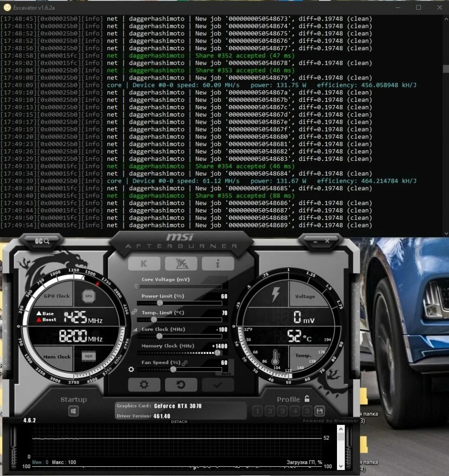Screen dimensions: 449x476
Task: Click the '0 mV' voltage readout
Action: 304,317
